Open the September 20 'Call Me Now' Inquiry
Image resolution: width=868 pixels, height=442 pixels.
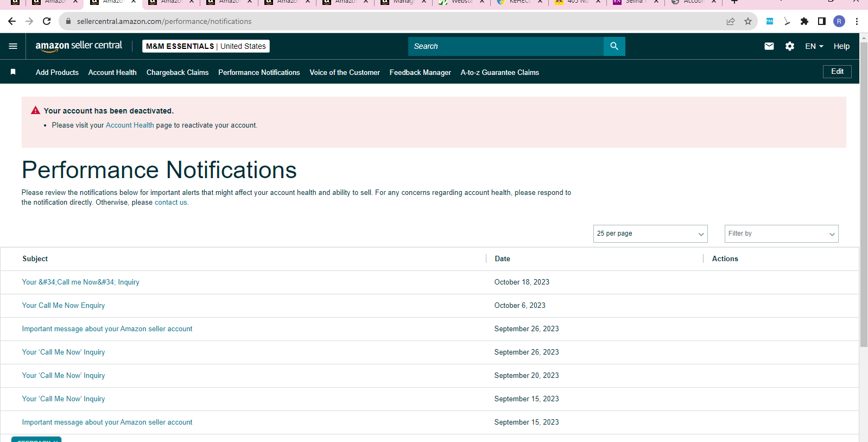point(64,376)
